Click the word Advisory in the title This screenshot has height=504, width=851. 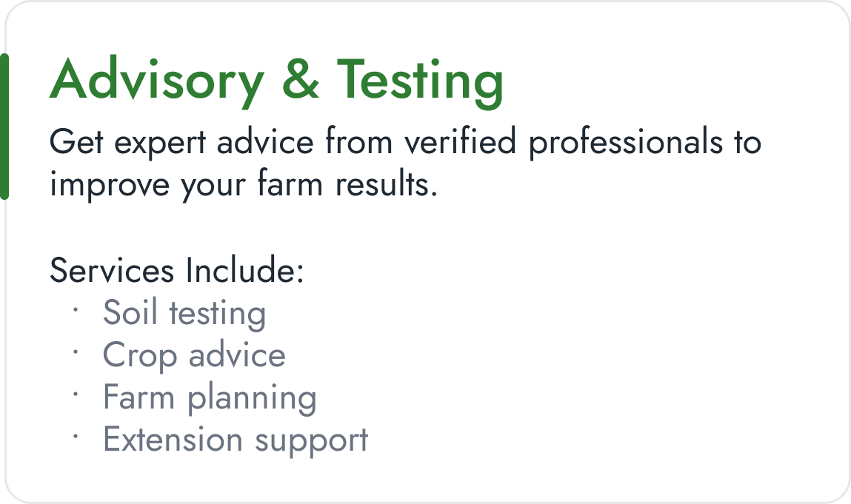tap(156, 80)
